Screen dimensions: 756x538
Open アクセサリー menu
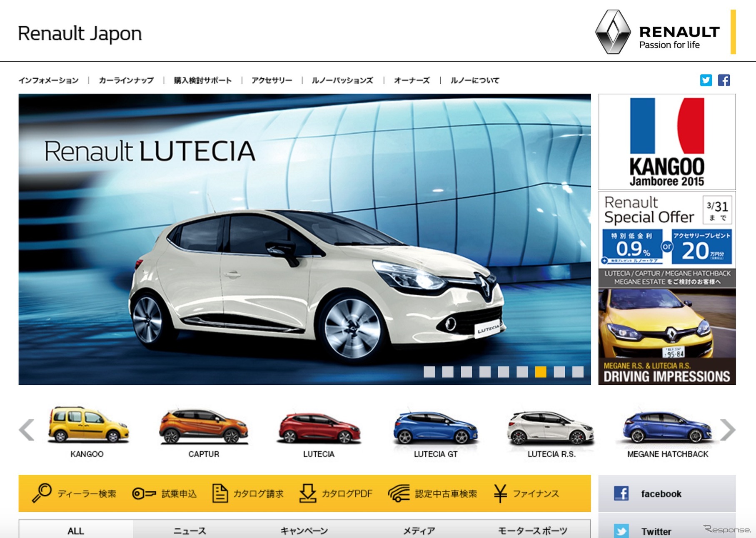[x=272, y=80]
